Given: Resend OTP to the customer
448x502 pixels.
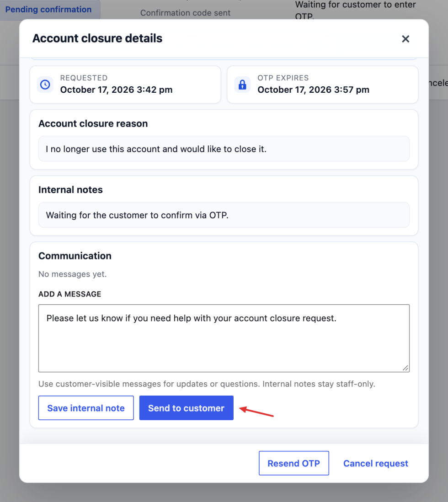Looking at the screenshot, I should point(294,463).
